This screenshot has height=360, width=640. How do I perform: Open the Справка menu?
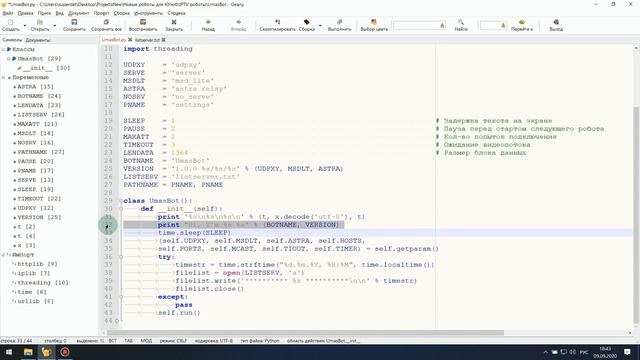(176, 13)
